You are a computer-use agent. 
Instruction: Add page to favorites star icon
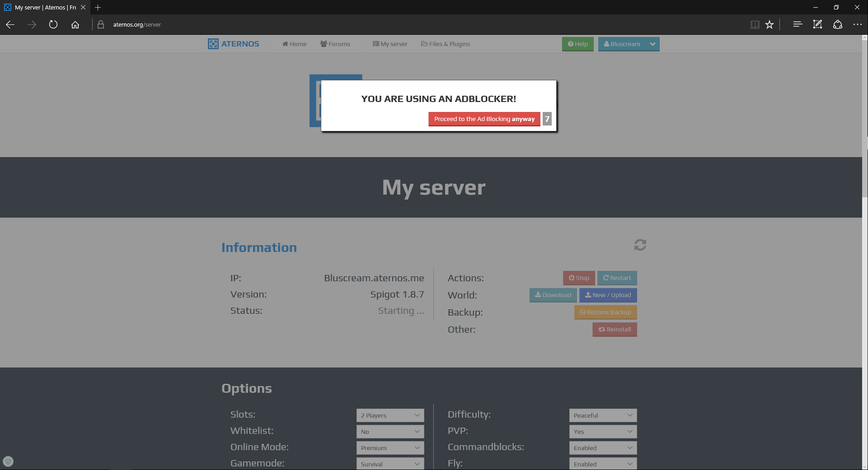[x=769, y=25]
